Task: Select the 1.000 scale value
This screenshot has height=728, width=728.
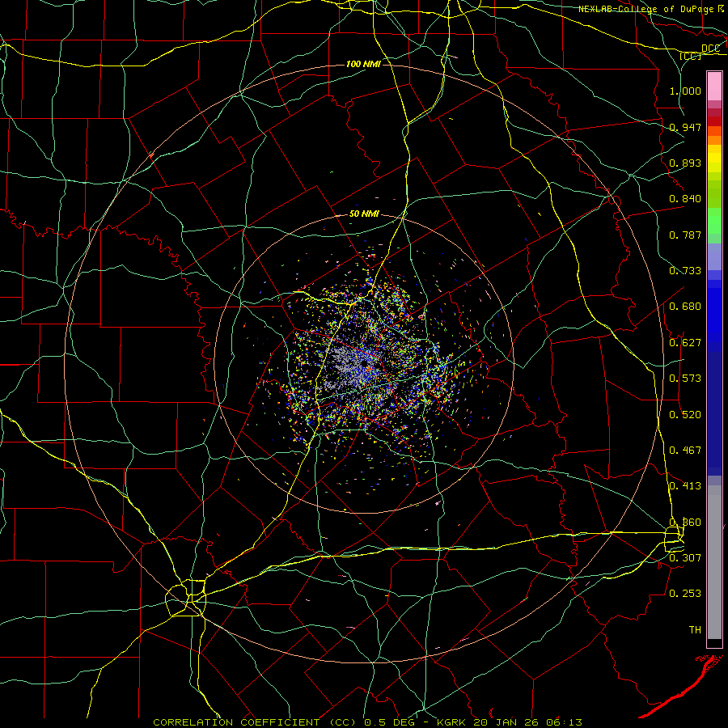Action: click(685, 91)
